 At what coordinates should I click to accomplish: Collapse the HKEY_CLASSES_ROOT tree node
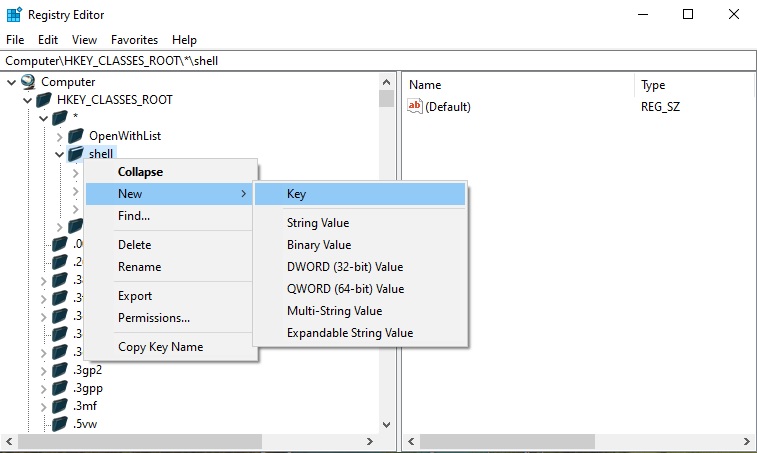tap(27, 100)
